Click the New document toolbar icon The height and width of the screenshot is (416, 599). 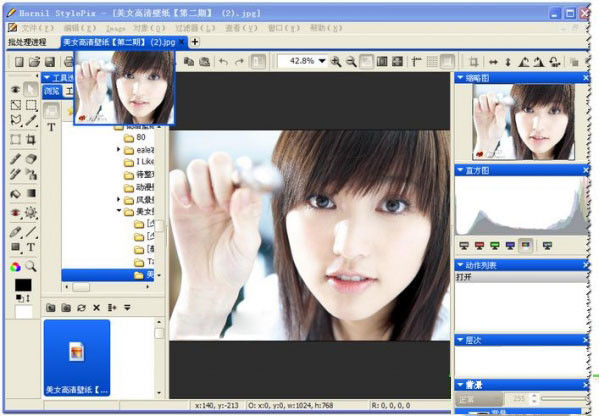click(x=19, y=62)
